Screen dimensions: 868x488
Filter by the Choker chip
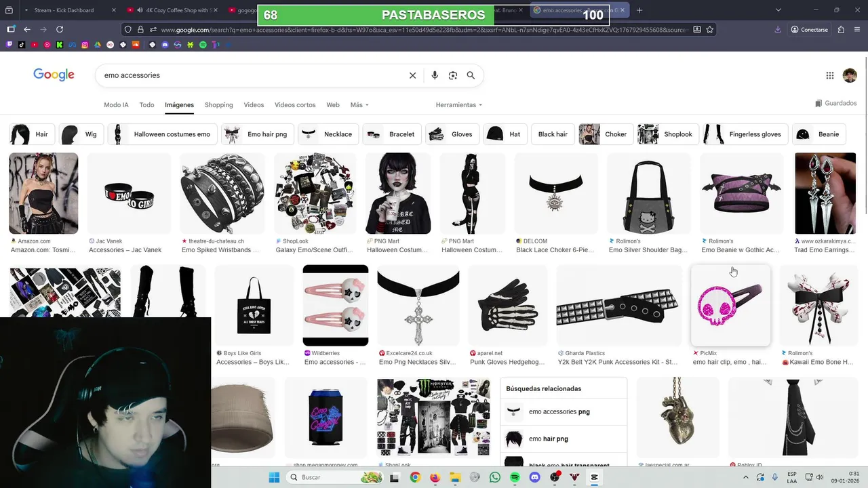(606, 134)
